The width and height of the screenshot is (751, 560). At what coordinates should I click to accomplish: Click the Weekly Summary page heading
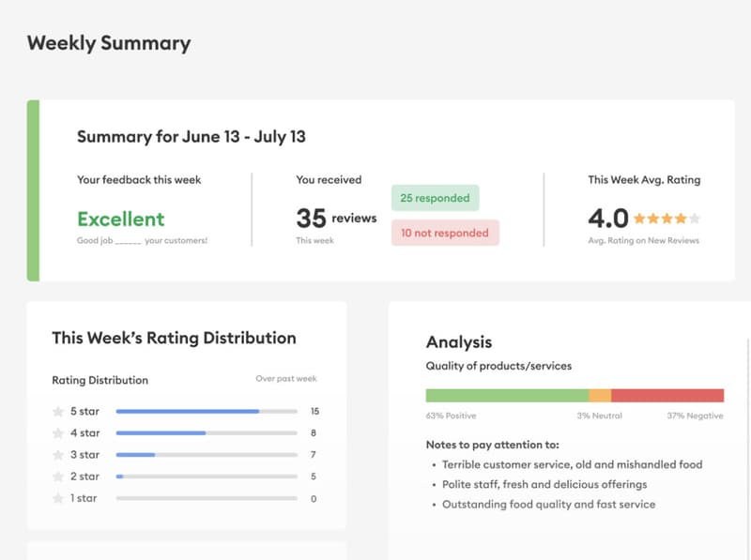tap(109, 43)
